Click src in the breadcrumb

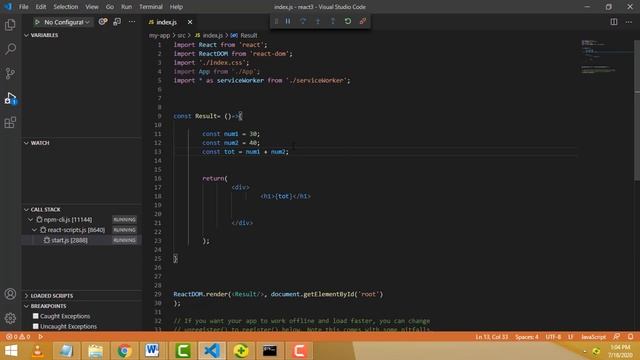pyautogui.click(x=181, y=36)
